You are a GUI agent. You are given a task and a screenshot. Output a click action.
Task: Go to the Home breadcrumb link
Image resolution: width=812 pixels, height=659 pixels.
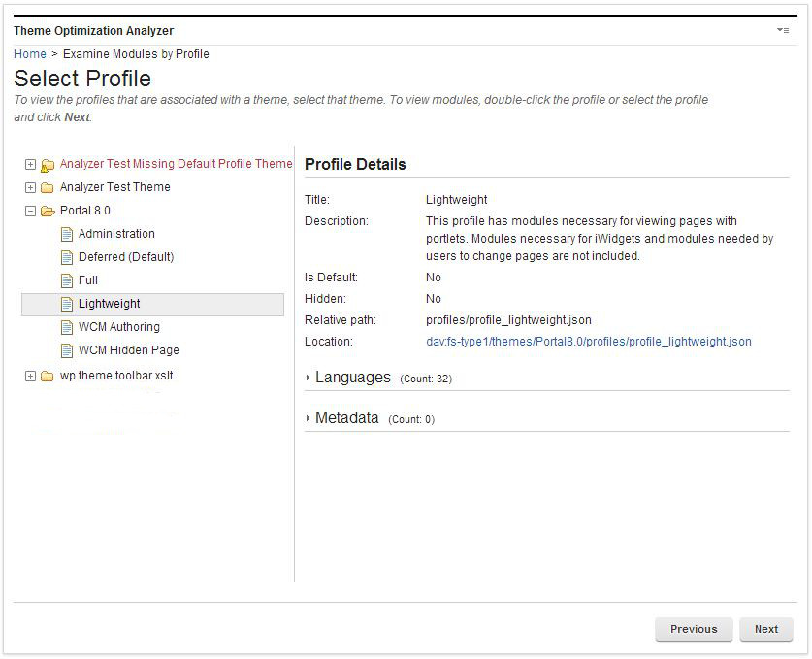point(29,54)
